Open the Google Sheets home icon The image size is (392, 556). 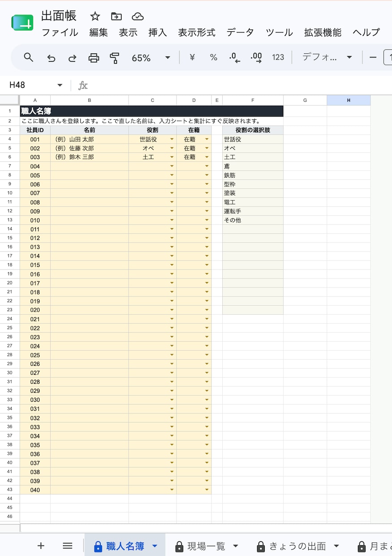click(22, 23)
